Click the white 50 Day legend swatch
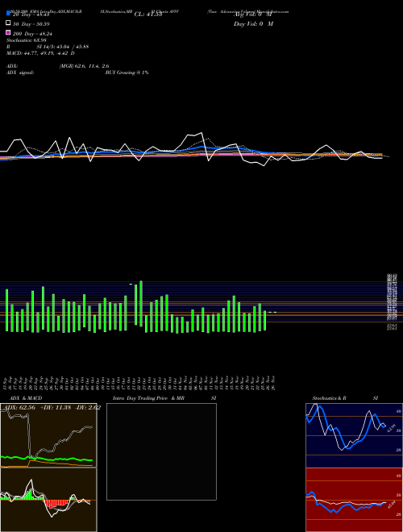The image size is (403, 532). point(8,23)
